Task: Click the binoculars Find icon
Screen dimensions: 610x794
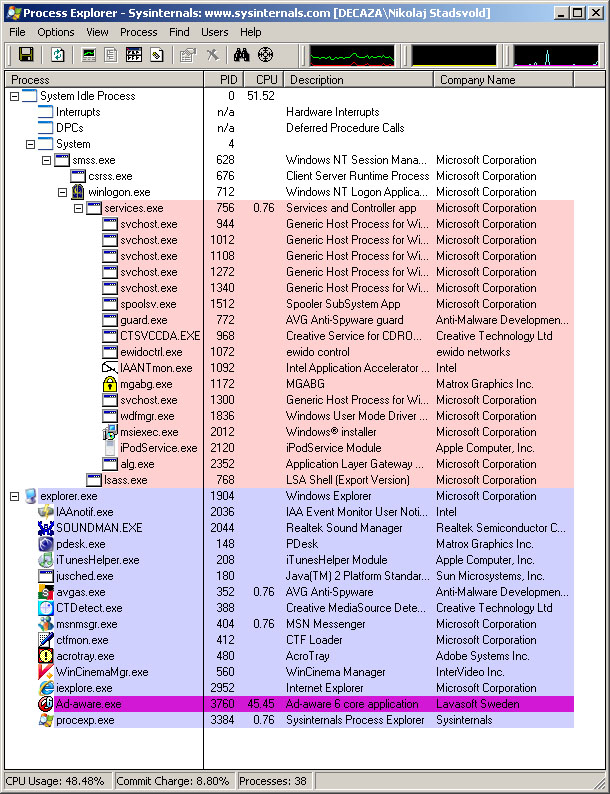Action: pyautogui.click(x=241, y=55)
